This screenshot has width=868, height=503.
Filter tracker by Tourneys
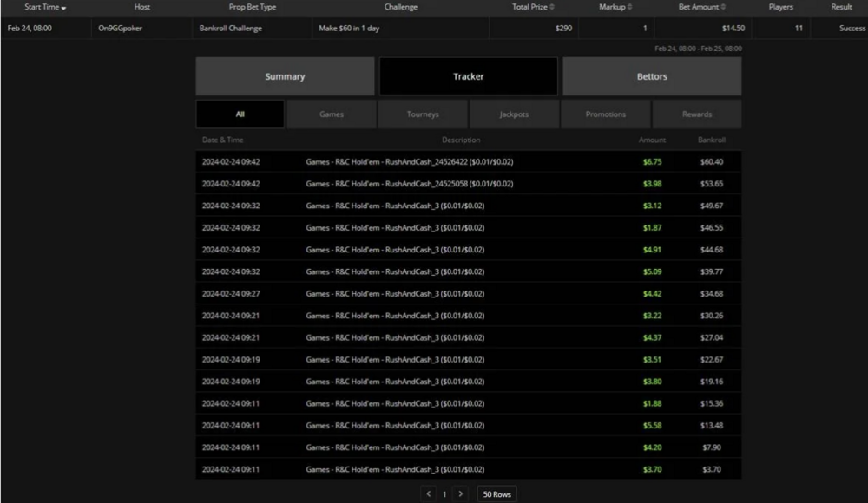tap(423, 114)
